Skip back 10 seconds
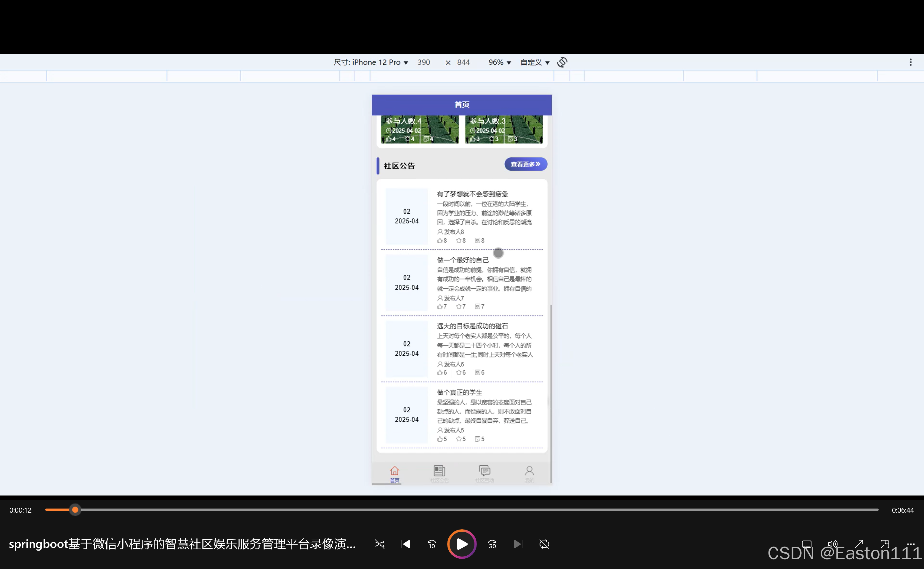Viewport: 924px width, 569px height. (431, 544)
